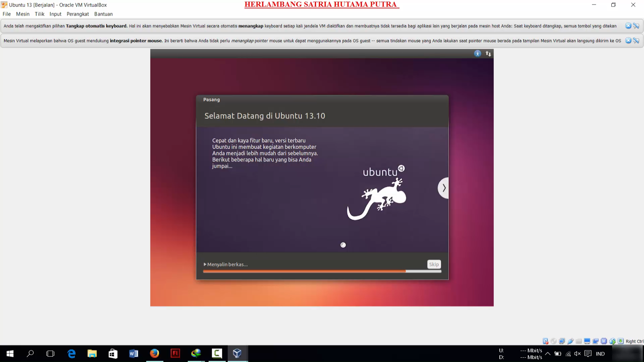Click the network adapters status icon
This screenshot has width=644, height=362.
[562, 341]
